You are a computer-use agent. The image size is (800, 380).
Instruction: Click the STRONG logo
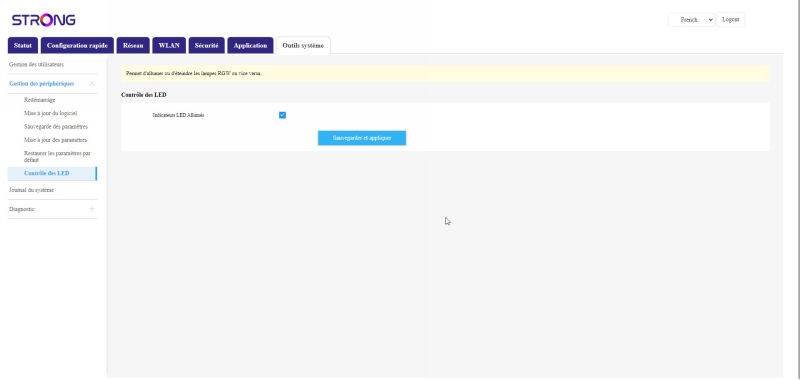43,20
